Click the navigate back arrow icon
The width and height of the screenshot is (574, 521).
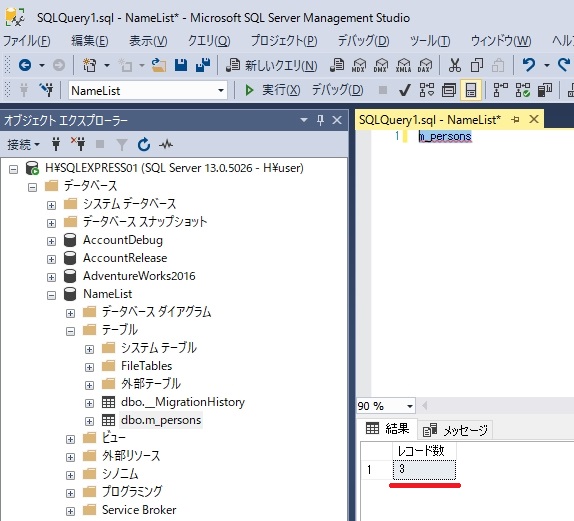25,66
